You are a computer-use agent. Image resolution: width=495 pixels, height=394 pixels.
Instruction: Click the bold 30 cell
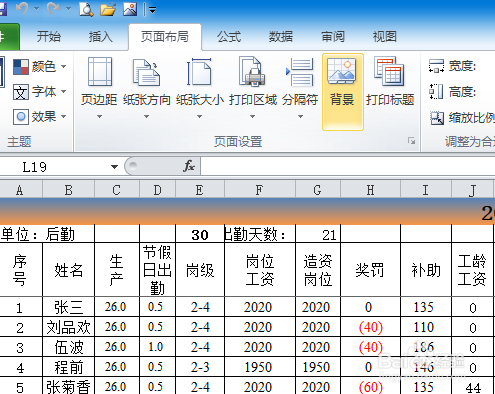(x=200, y=234)
